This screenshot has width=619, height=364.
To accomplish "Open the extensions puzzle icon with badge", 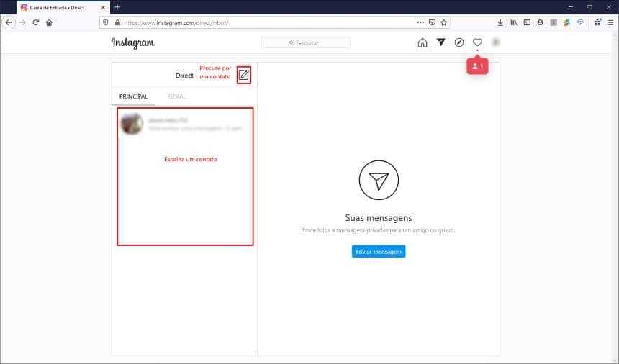I will pos(597,22).
